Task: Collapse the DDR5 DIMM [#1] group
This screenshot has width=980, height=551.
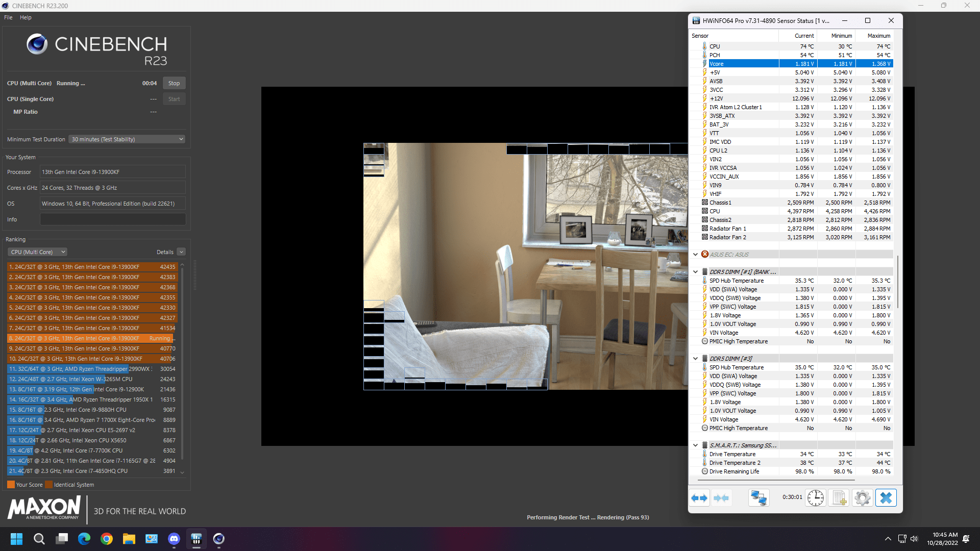Action: point(695,271)
